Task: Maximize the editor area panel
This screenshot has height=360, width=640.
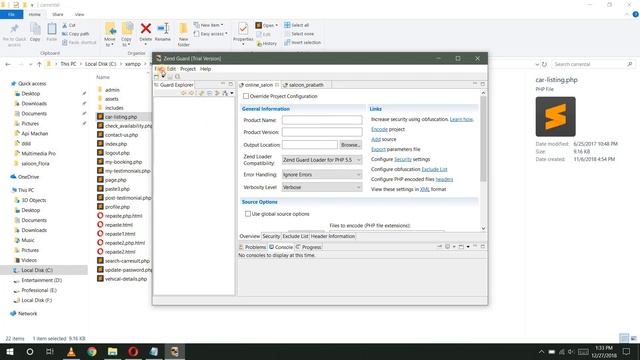Action: pos(482,84)
